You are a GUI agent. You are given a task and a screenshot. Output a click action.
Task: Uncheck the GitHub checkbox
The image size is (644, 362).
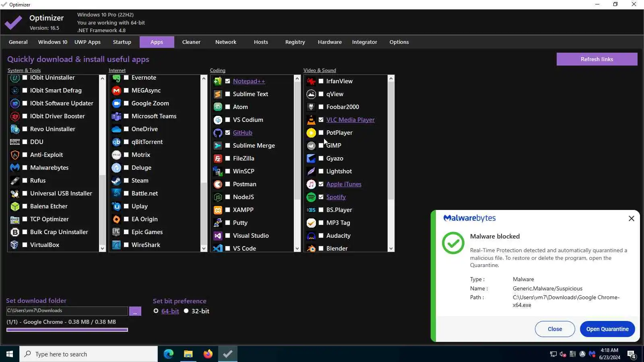point(228,133)
